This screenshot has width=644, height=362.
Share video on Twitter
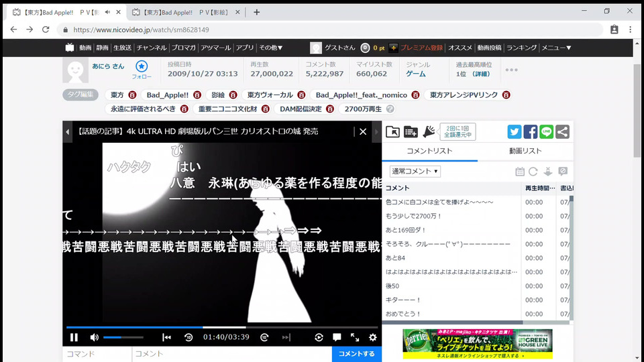[x=515, y=132]
